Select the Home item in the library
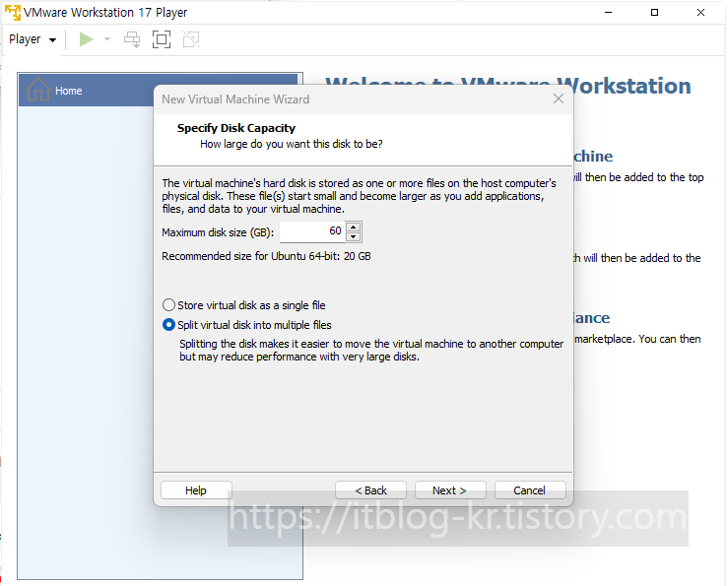This screenshot has height=586, width=728. [158, 90]
